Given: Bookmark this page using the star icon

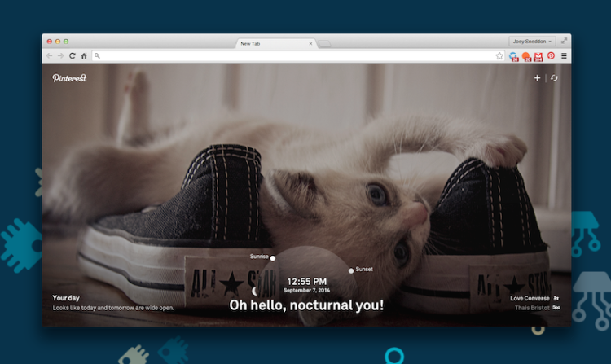Looking at the screenshot, I should pyautogui.click(x=499, y=56).
